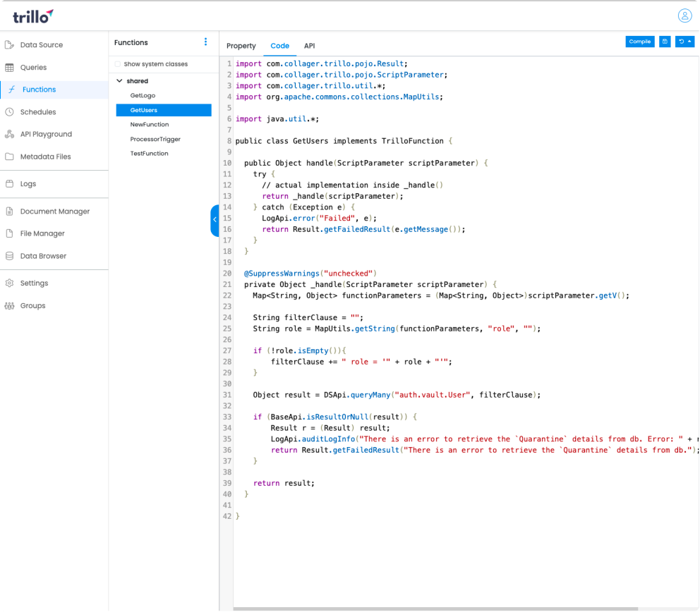Open Data Browser

[43, 256]
